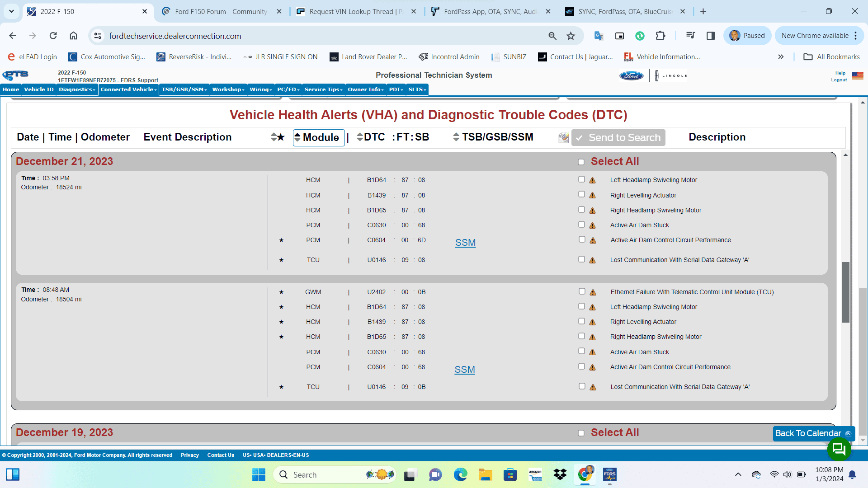This screenshot has height=488, width=868.
Task: Click warning icon for Ethernet Failure row
Action: click(x=593, y=292)
